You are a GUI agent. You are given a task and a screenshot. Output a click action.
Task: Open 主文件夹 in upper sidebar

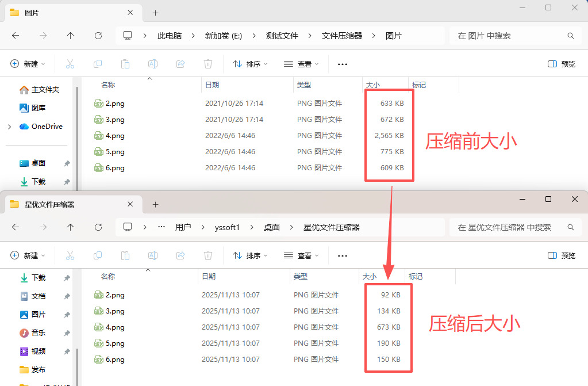pyautogui.click(x=40, y=90)
